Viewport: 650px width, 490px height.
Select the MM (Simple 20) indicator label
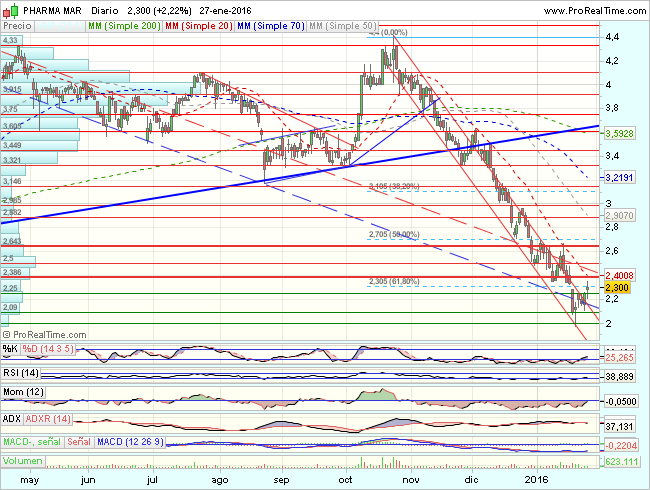199,26
